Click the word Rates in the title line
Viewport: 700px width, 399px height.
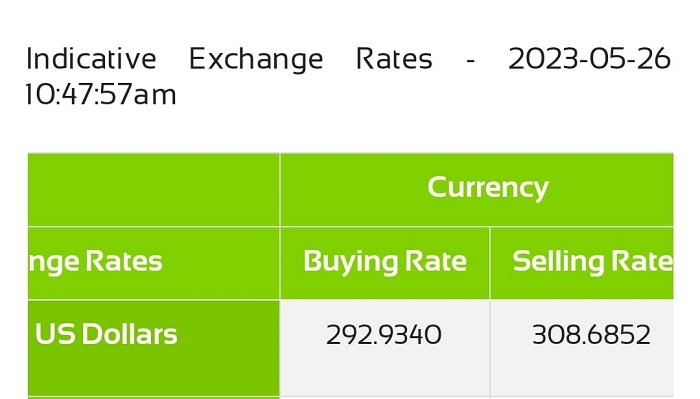tap(394, 59)
